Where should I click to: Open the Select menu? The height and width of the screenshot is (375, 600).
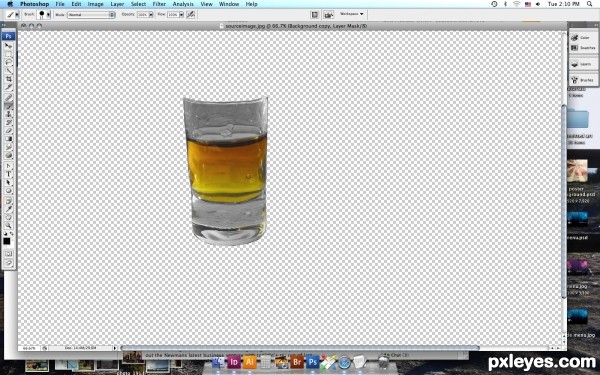(x=139, y=4)
